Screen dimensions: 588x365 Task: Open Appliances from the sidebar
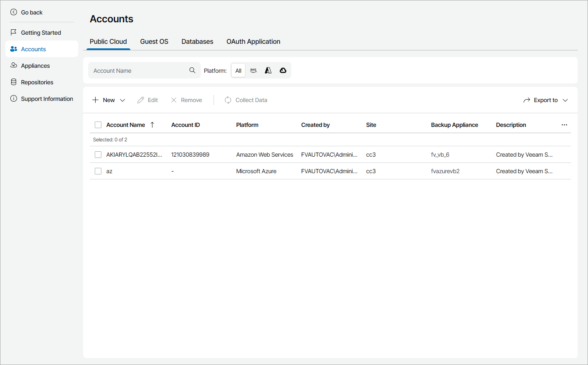35,66
